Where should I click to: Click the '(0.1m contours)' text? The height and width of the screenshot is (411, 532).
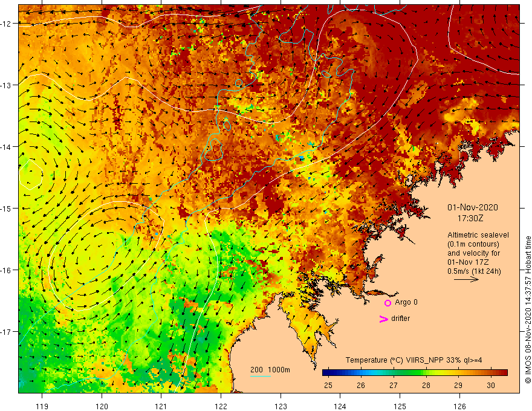[473, 244]
